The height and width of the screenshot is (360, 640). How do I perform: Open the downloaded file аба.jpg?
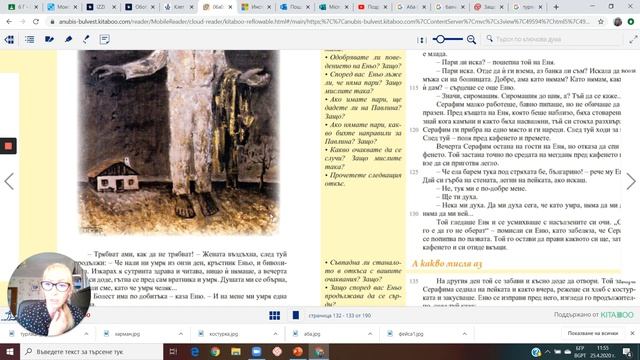(x=312, y=334)
